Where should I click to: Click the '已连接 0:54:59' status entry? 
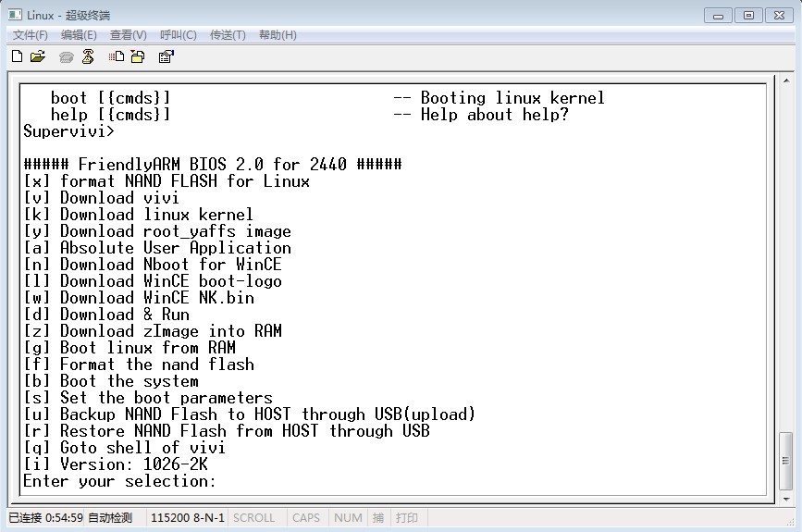tap(45, 518)
